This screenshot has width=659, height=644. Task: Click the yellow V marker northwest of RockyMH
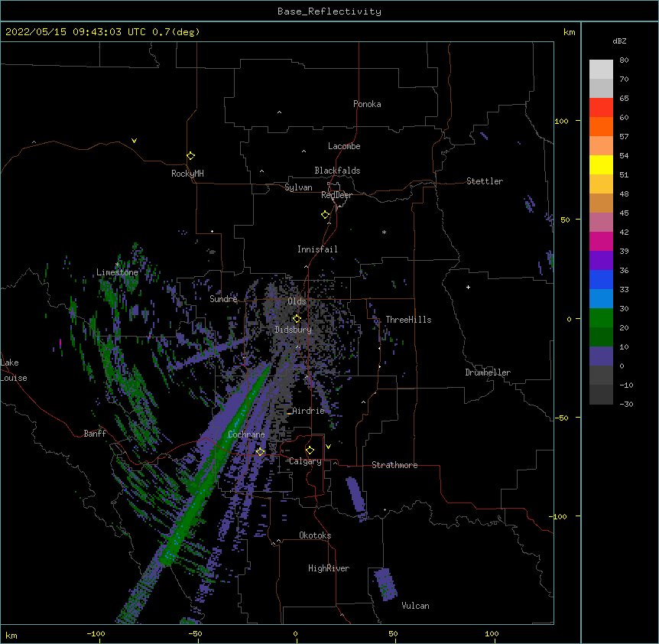(x=134, y=141)
